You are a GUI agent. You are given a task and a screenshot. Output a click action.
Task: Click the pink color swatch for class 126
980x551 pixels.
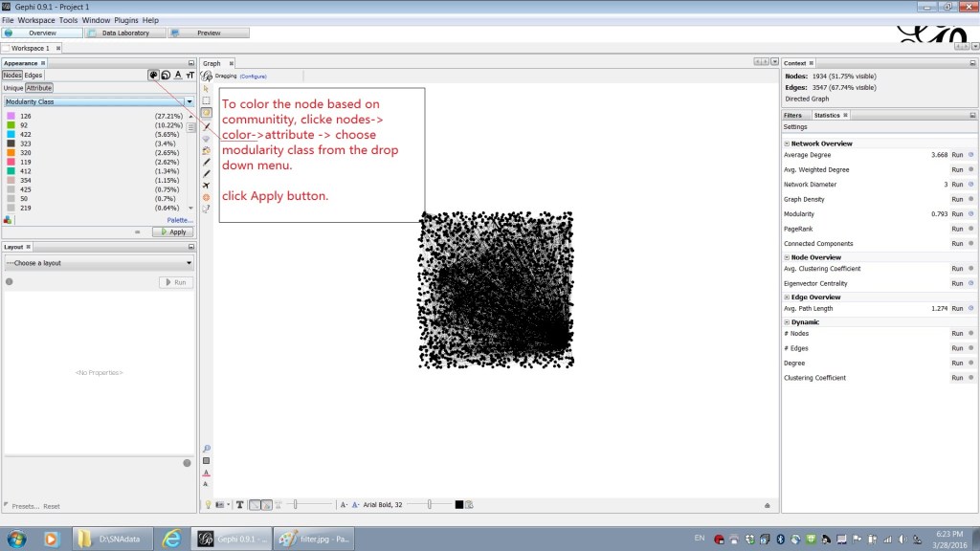tap(11, 116)
